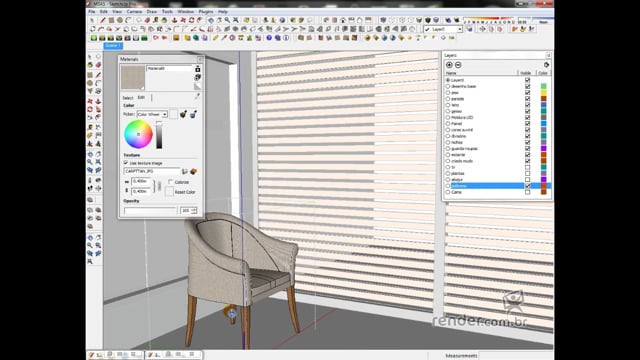Select the Rotate tool in top toolbar

(x=191, y=20)
